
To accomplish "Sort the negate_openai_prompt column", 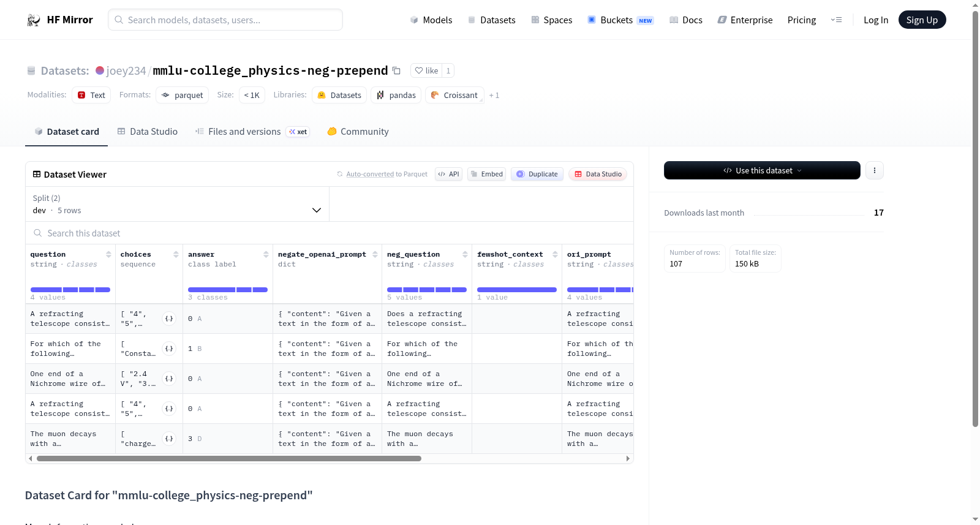I will pyautogui.click(x=375, y=254).
